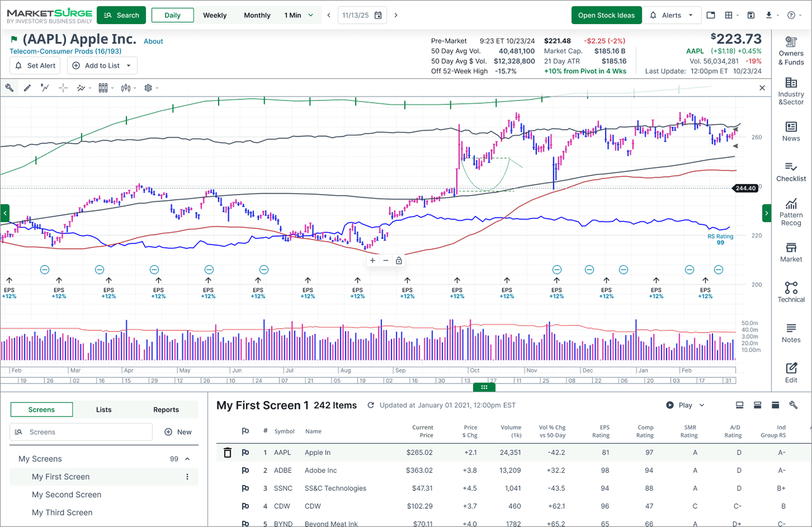Open the Play options dropdown arrow
This screenshot has width=812, height=527.
[702, 405]
